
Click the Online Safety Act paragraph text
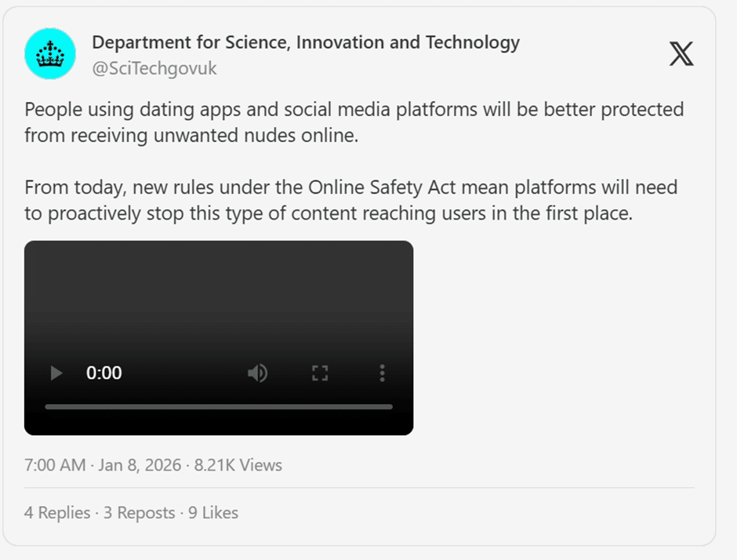350,200
